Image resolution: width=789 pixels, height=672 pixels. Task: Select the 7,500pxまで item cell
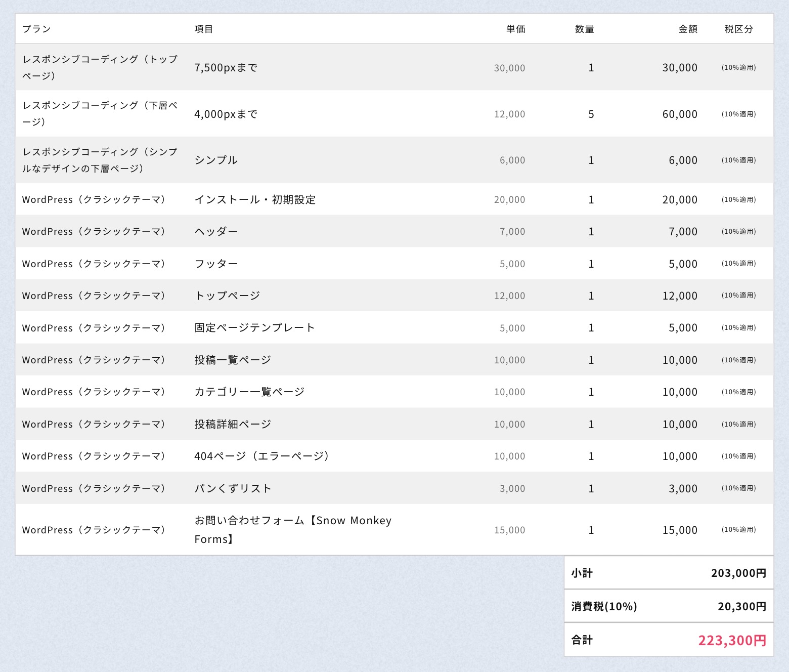226,67
